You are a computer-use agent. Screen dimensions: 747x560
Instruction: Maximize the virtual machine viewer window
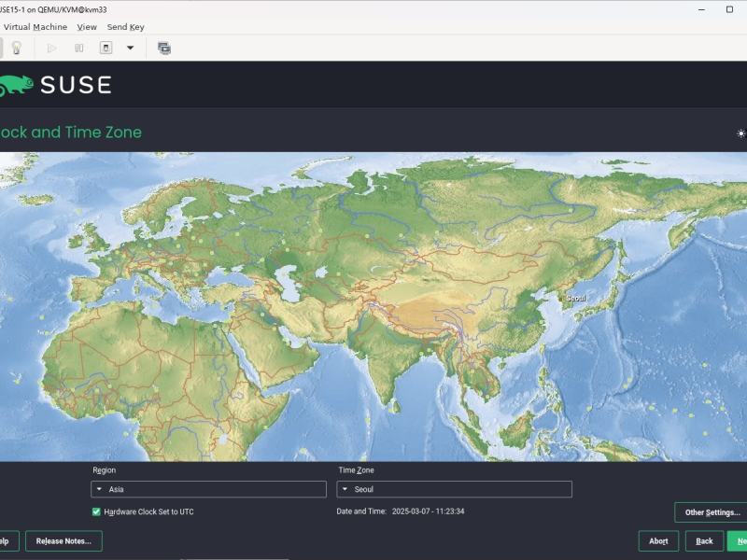coord(729,9)
